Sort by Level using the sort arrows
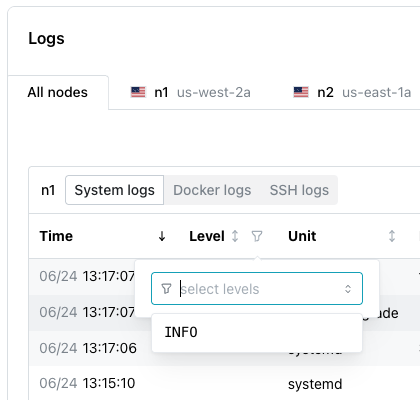Screen dimensions: 420x400 235,236
